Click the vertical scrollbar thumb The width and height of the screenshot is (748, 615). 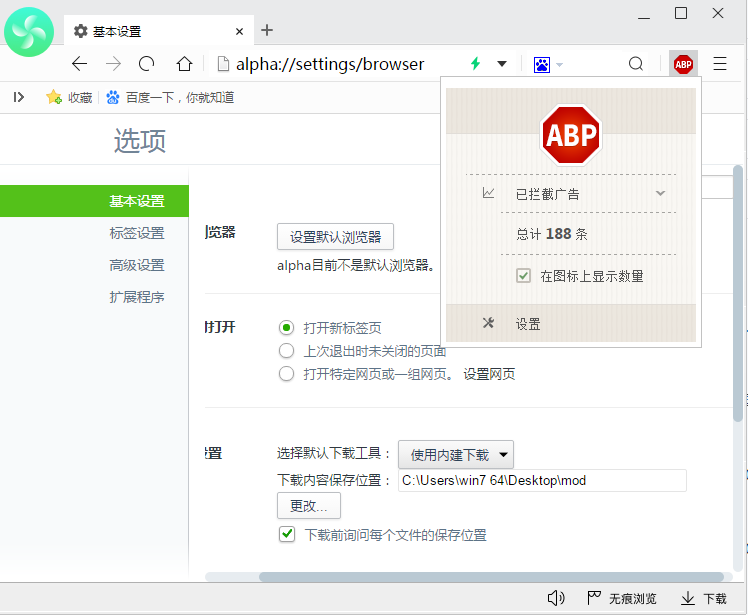738,293
